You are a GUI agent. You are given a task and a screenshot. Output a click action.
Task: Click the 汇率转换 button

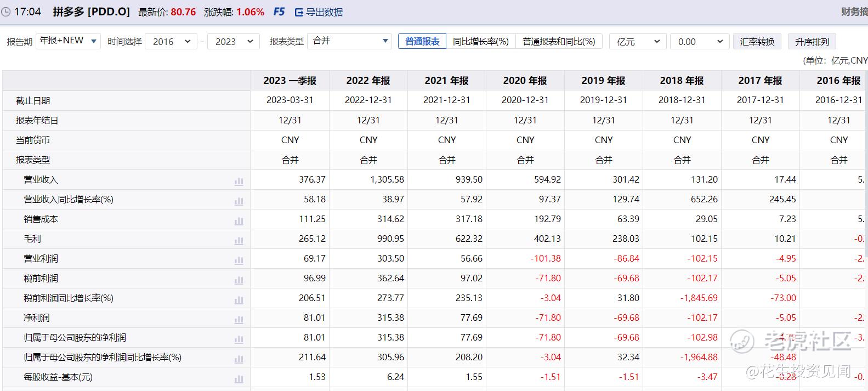[x=757, y=42]
